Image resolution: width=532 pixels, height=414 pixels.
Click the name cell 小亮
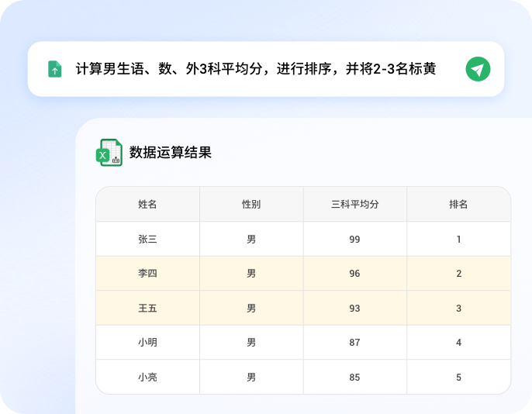[147, 378]
